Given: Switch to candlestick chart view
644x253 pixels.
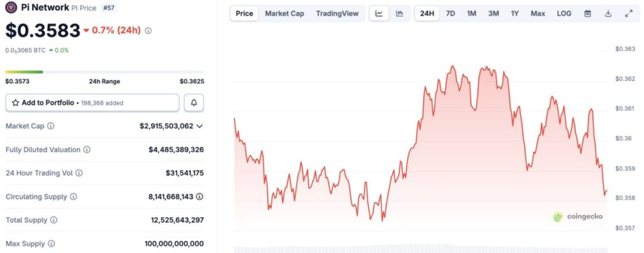Looking at the screenshot, I should point(399,13).
